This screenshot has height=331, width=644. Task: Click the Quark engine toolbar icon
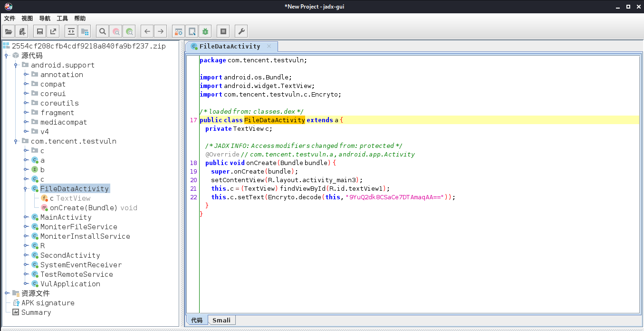(x=192, y=31)
